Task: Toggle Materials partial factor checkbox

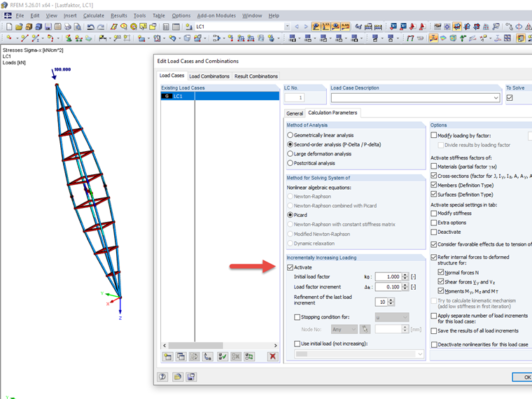Action: (x=433, y=167)
